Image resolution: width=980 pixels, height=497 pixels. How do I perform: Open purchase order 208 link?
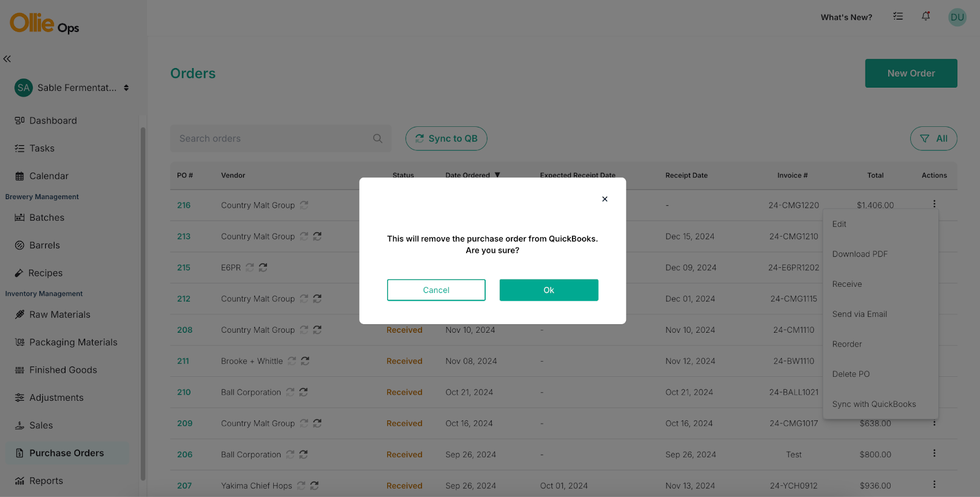(x=184, y=330)
